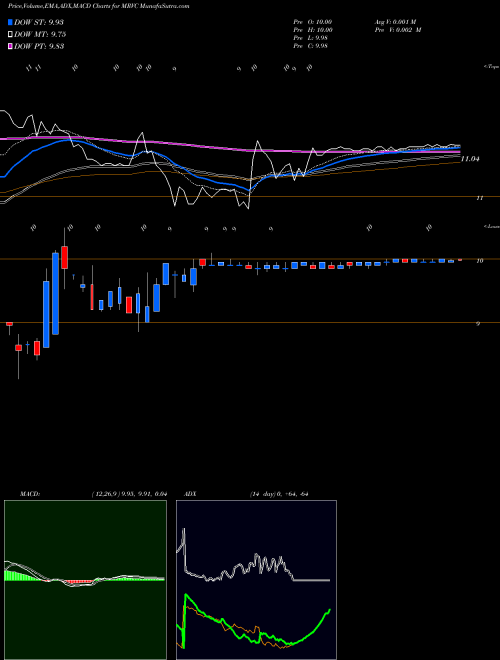The height and width of the screenshot is (660, 500).
Task: Click the 'Avg V: 0.001 M' volume text
Action: pos(395,21)
